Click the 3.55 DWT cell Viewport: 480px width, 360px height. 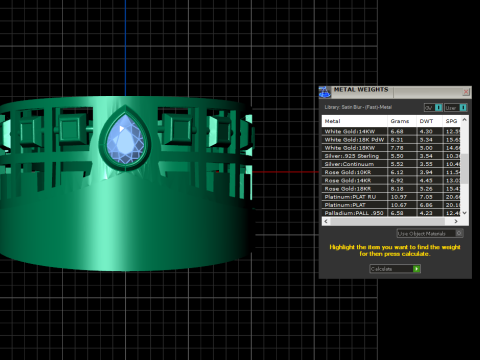click(x=430, y=164)
